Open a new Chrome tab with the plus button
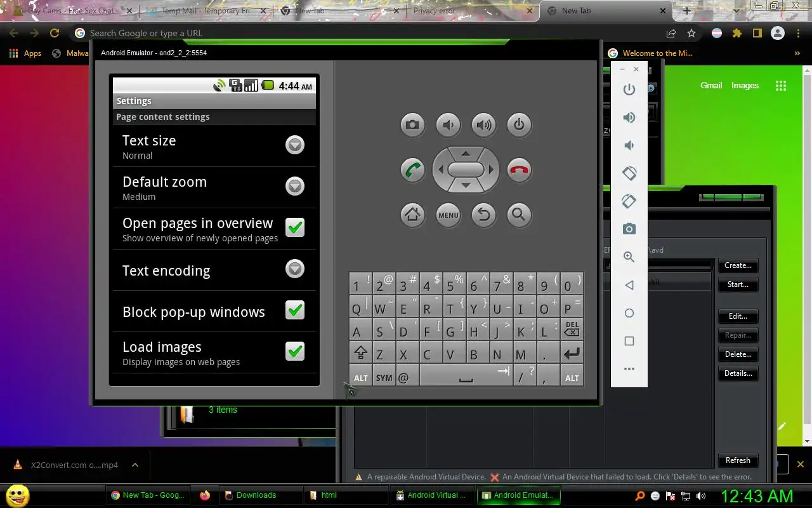The width and height of the screenshot is (812, 508). coord(686,11)
